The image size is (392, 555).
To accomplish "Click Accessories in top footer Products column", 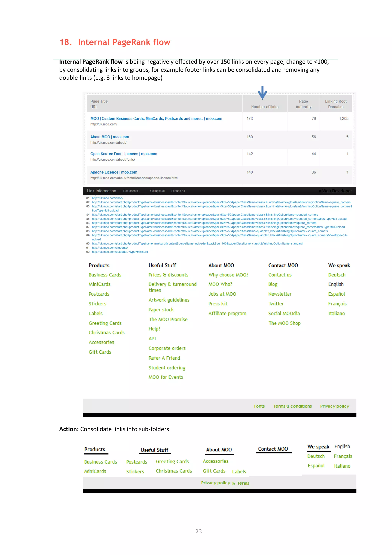I will click(x=101, y=342).
